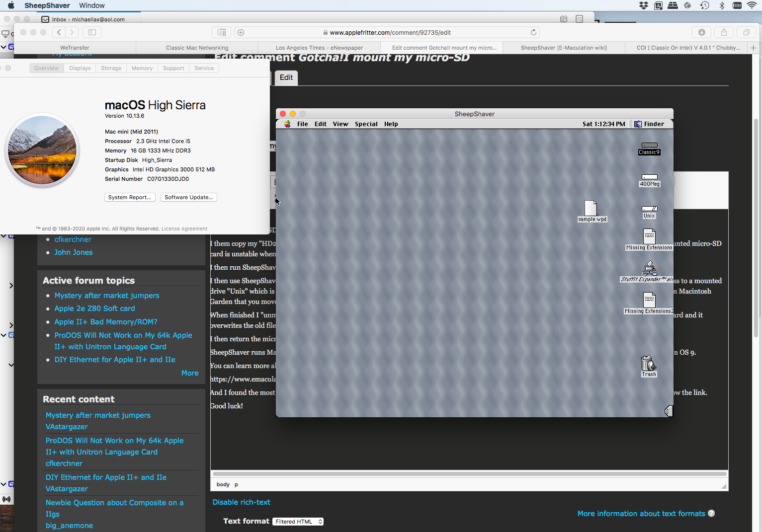Open the classic Apple menu in SheepShaver
Screen dimensions: 762x532
click(287, 124)
